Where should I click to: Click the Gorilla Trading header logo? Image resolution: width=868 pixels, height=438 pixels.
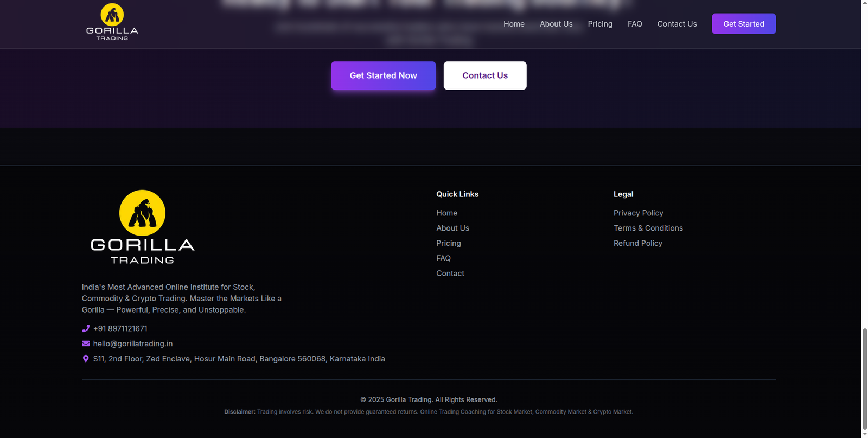coord(112,22)
